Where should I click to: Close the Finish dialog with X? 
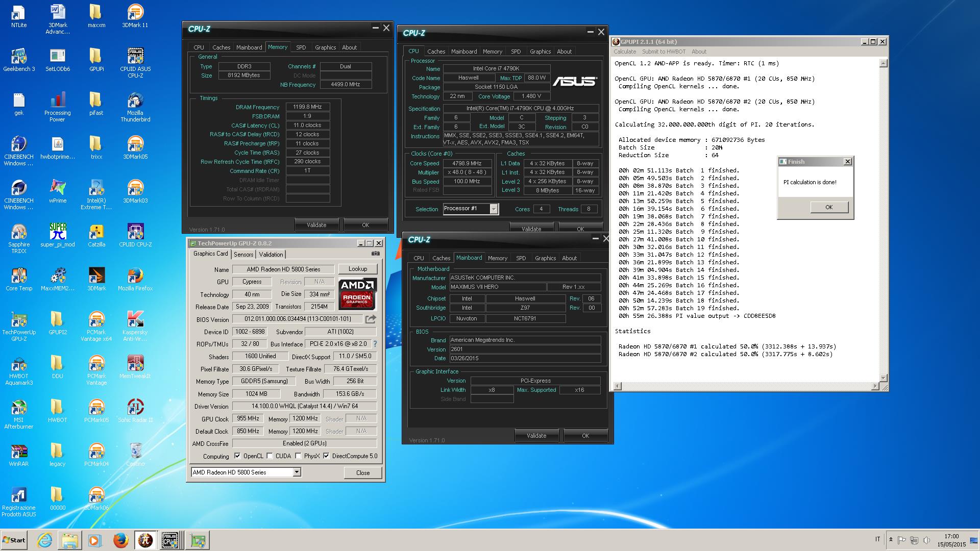point(848,162)
